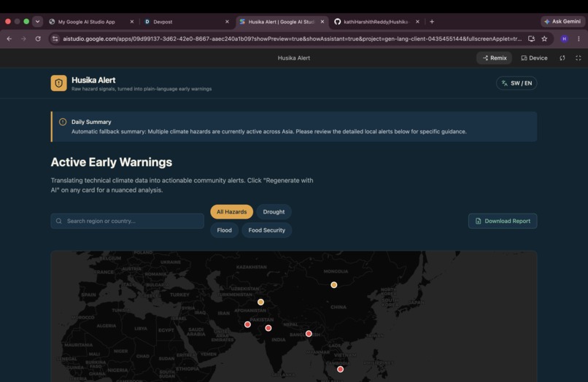Close the My Google AI Studio App tab
The image size is (588, 382).
tap(131, 22)
